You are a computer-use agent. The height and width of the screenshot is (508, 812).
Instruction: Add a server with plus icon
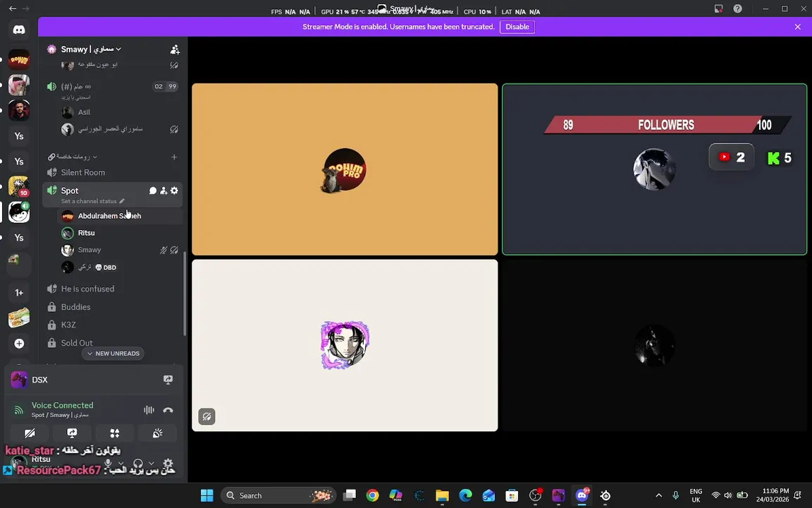click(x=19, y=343)
